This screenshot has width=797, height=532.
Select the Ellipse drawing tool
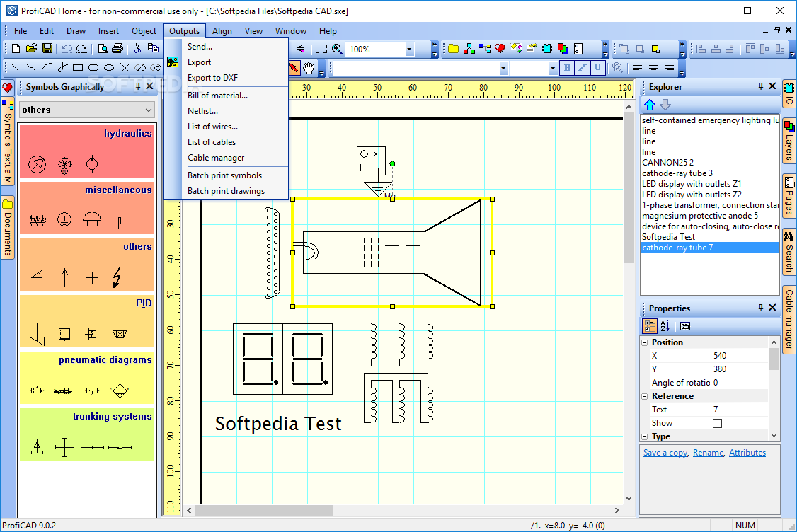coord(109,67)
